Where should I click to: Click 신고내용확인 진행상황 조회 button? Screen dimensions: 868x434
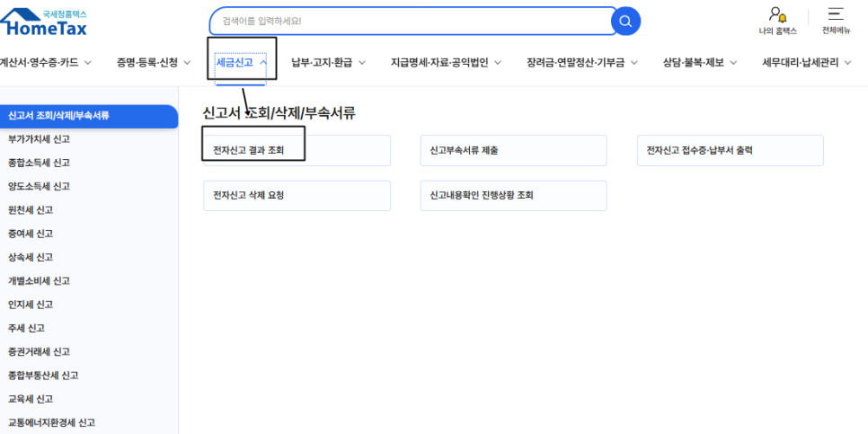pyautogui.click(x=514, y=195)
